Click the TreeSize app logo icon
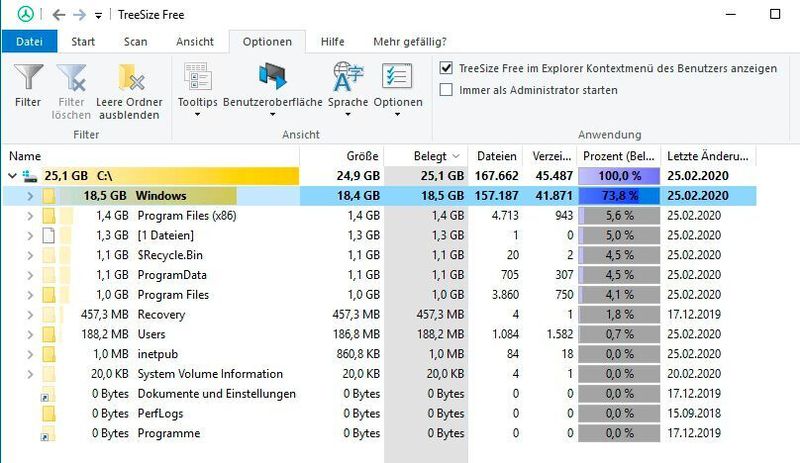Screen dimensions: 800x463 tap(26, 14)
